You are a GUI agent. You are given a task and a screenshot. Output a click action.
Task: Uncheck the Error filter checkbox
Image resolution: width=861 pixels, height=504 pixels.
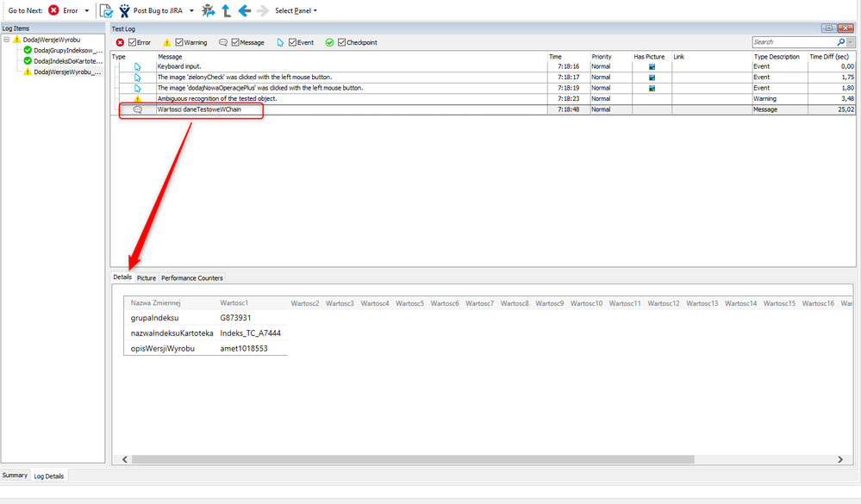(x=132, y=42)
